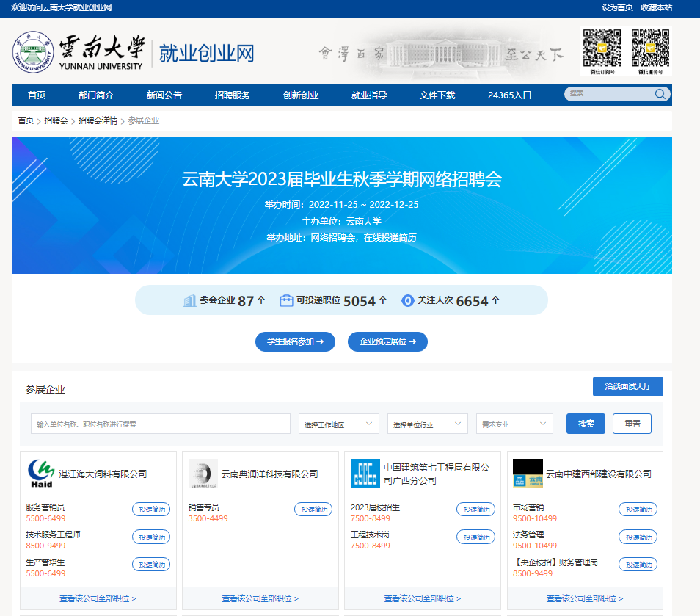
Task: Click 投递简历 for 法务管理
Action: pos(638,537)
